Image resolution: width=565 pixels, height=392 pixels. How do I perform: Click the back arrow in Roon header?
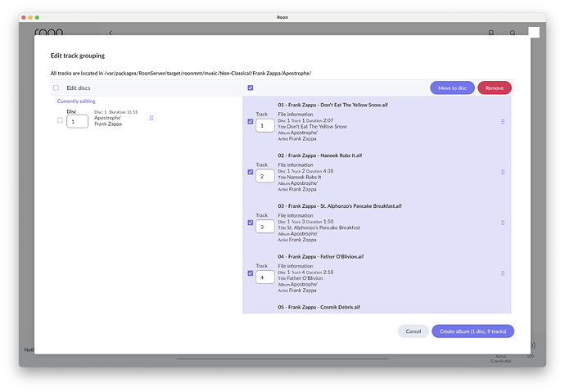pos(111,33)
